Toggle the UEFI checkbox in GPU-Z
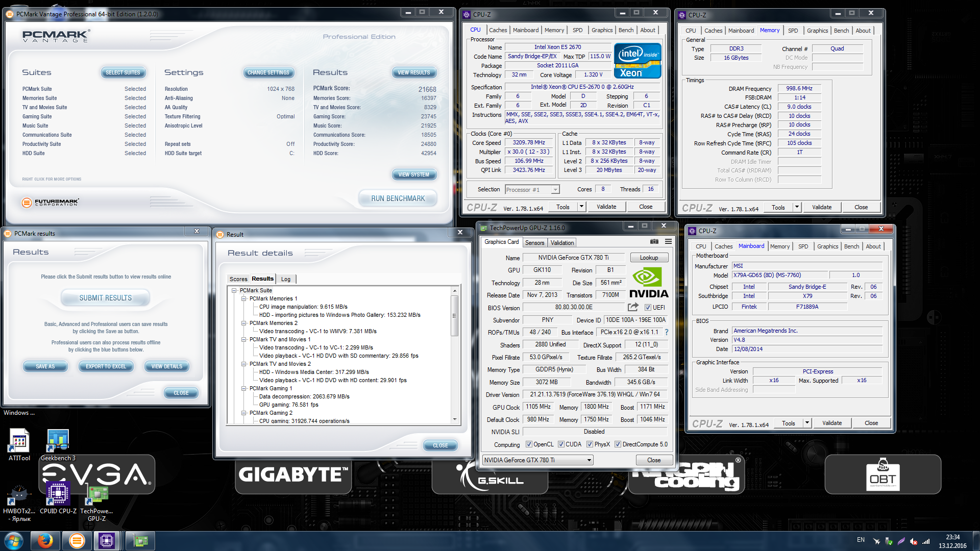This screenshot has width=980, height=551. click(648, 308)
